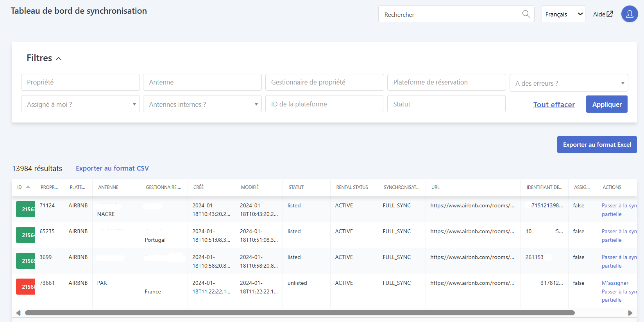Click the Antenne filter field

pyautogui.click(x=202, y=82)
